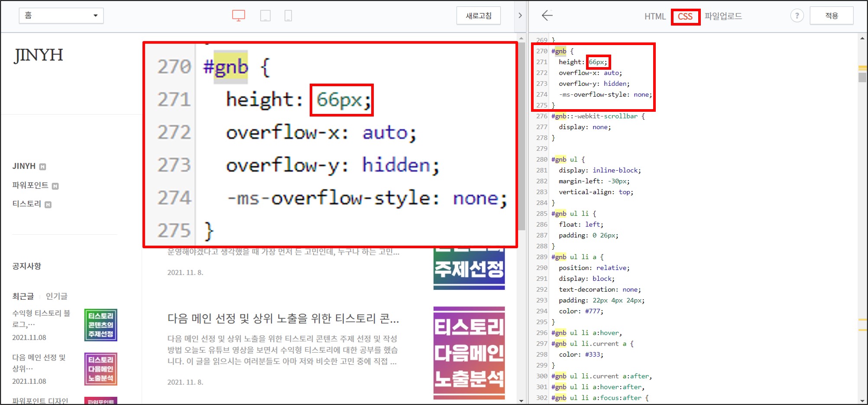This screenshot has width=868, height=405.
Task: Click vertical-align: top on line 283
Action: 596,192
